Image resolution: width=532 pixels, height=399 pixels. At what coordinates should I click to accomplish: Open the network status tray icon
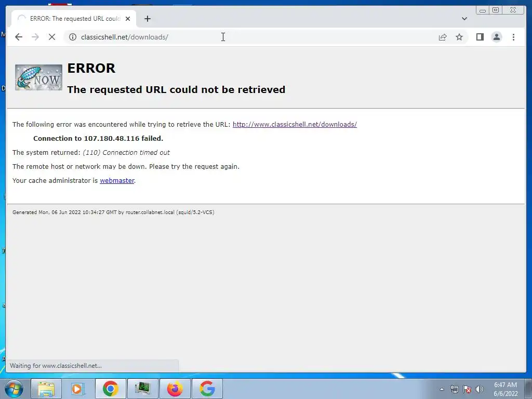point(454,389)
